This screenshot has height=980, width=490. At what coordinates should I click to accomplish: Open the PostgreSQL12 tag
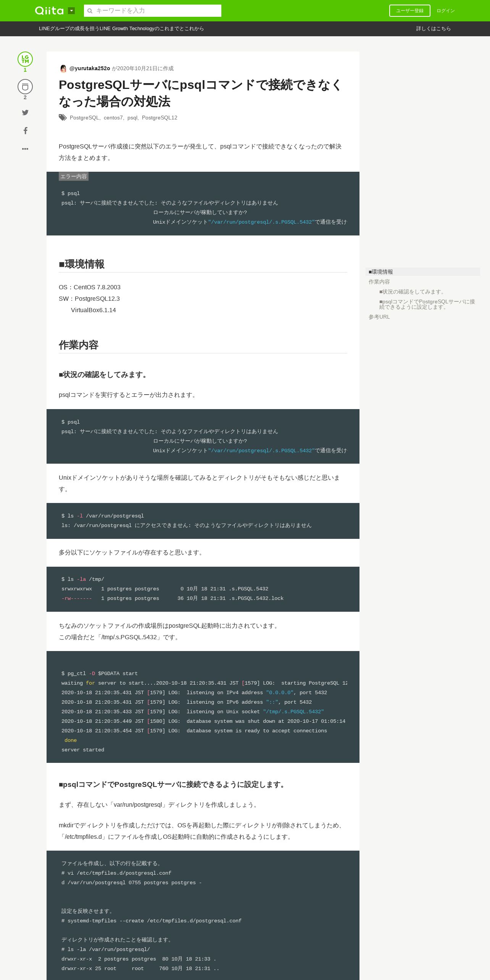click(x=160, y=118)
